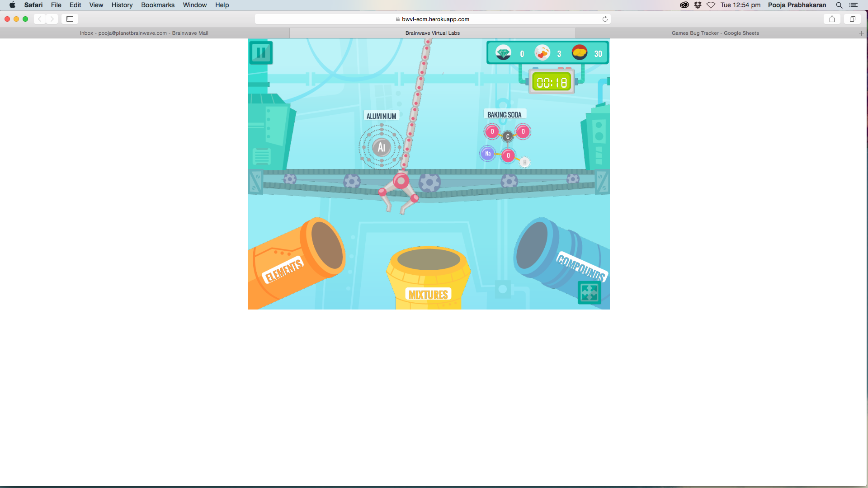Click the 00:18 countdown timer
This screenshot has height=488, width=868.
click(552, 83)
